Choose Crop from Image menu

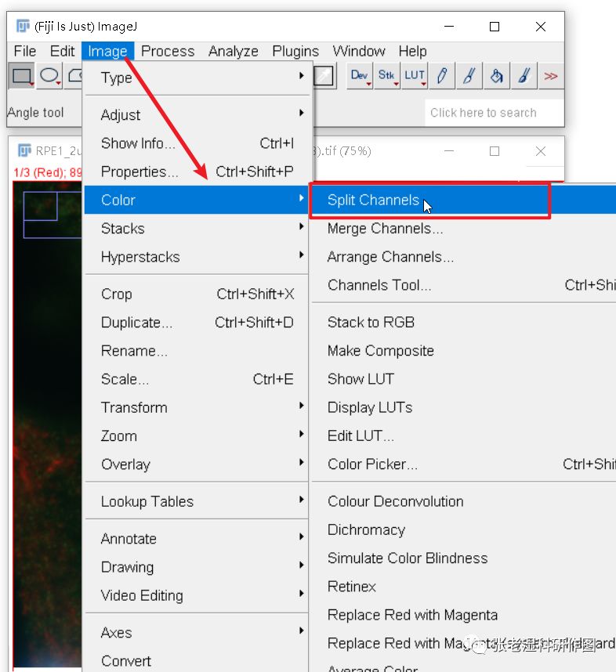point(197,294)
